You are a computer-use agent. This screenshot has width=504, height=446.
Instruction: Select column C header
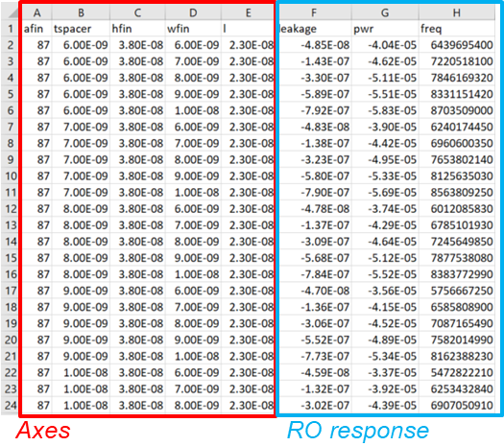click(137, 12)
